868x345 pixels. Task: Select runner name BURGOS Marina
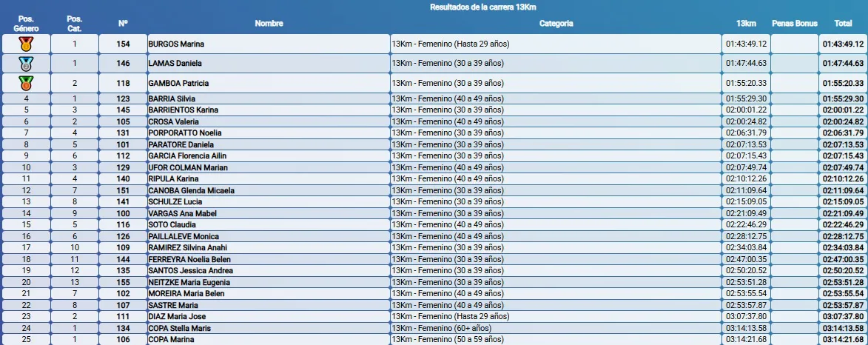pyautogui.click(x=176, y=44)
